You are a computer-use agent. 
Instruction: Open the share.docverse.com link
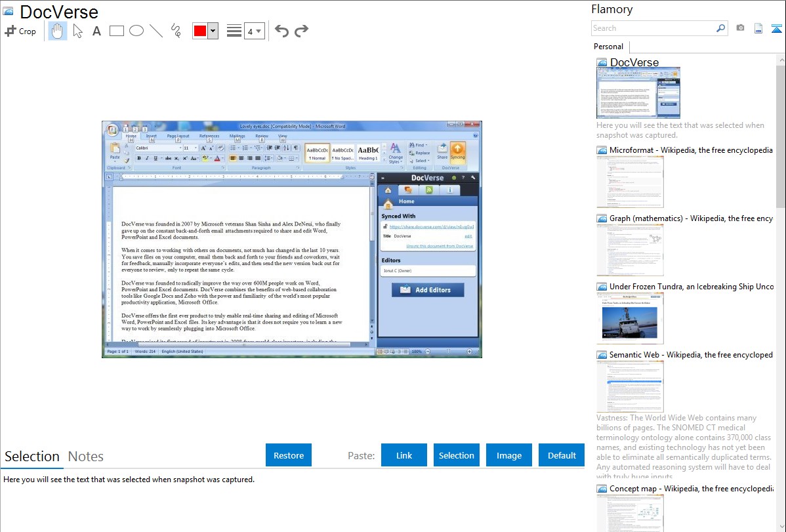pyautogui.click(x=432, y=226)
